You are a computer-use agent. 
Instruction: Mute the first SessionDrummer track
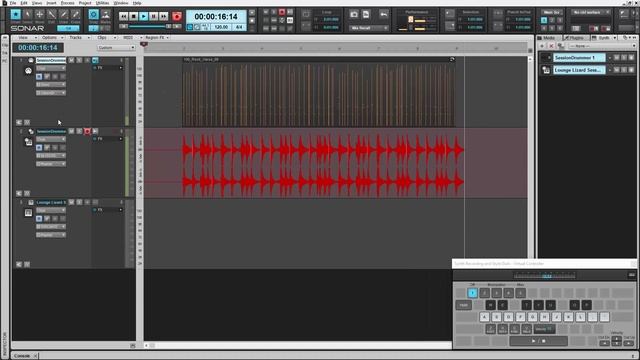71,60
